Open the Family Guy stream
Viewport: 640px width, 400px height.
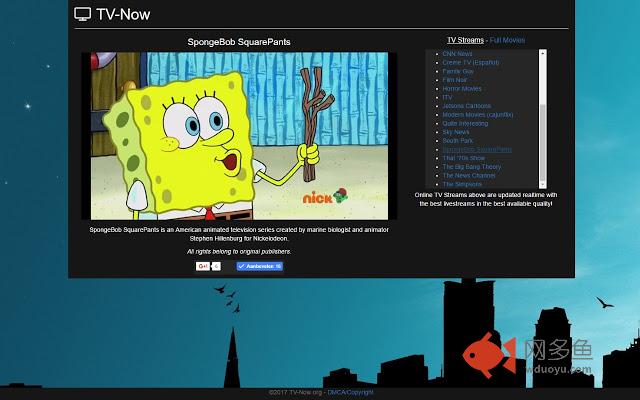pyautogui.click(x=458, y=71)
